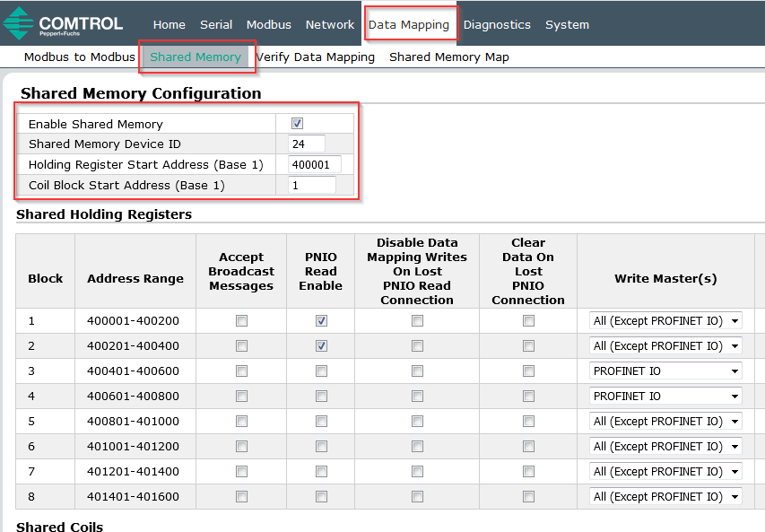This screenshot has height=532, width=765.
Task: Go to the Modbus menu
Action: [x=269, y=24]
